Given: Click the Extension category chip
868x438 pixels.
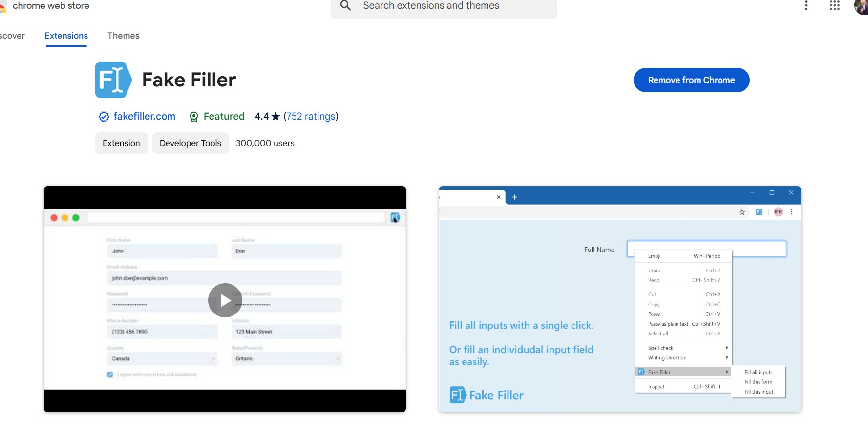Looking at the screenshot, I should (121, 143).
